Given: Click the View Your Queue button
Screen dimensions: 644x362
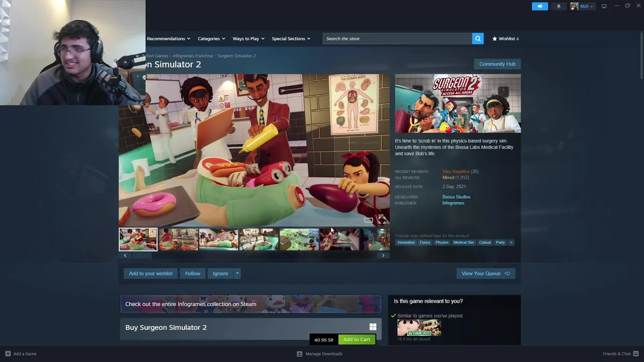Looking at the screenshot, I should (x=486, y=274).
